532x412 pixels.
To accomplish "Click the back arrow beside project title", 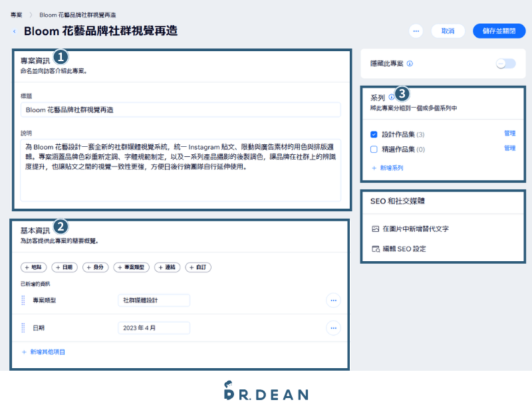I will pyautogui.click(x=14, y=31).
